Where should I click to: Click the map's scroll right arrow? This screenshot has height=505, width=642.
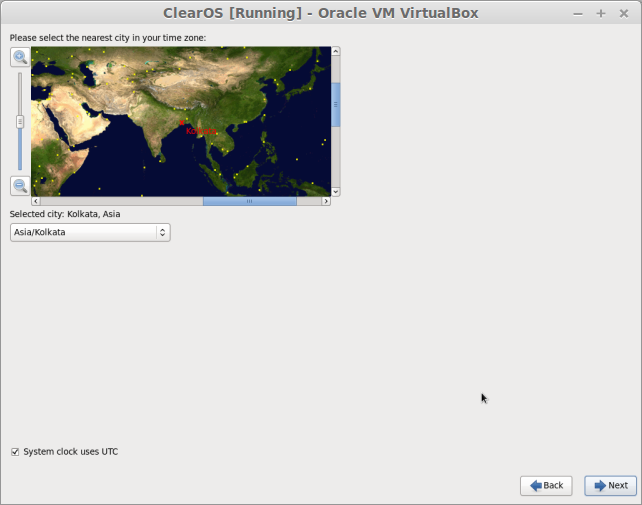click(x=326, y=201)
